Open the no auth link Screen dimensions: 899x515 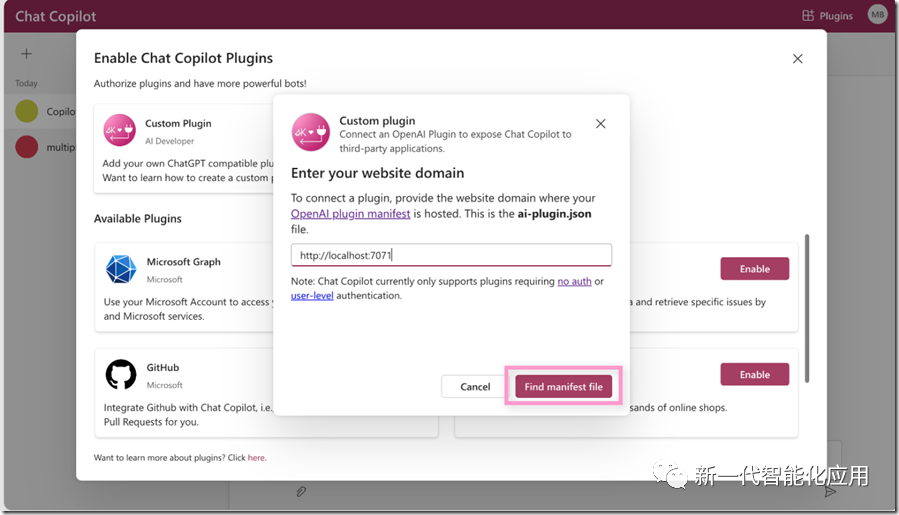pyautogui.click(x=574, y=281)
